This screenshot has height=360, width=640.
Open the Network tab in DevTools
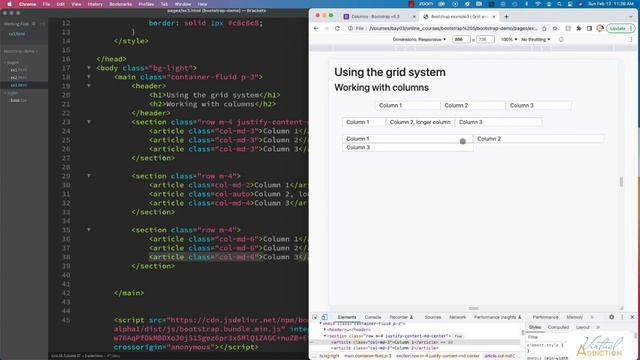pos(458,317)
